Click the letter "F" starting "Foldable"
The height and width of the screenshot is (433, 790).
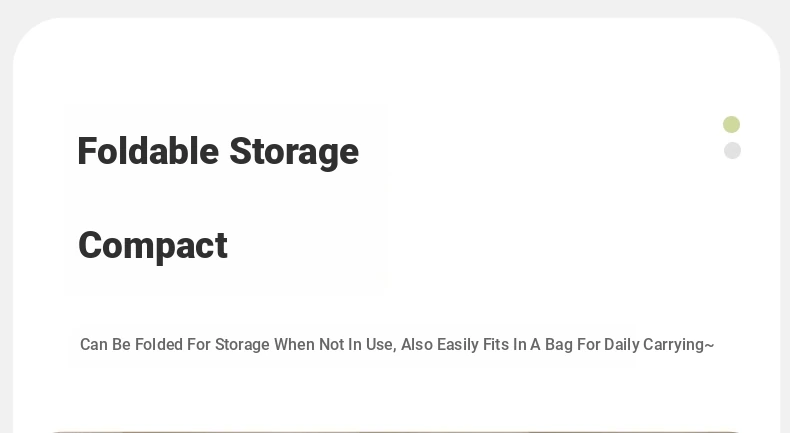[x=87, y=152]
